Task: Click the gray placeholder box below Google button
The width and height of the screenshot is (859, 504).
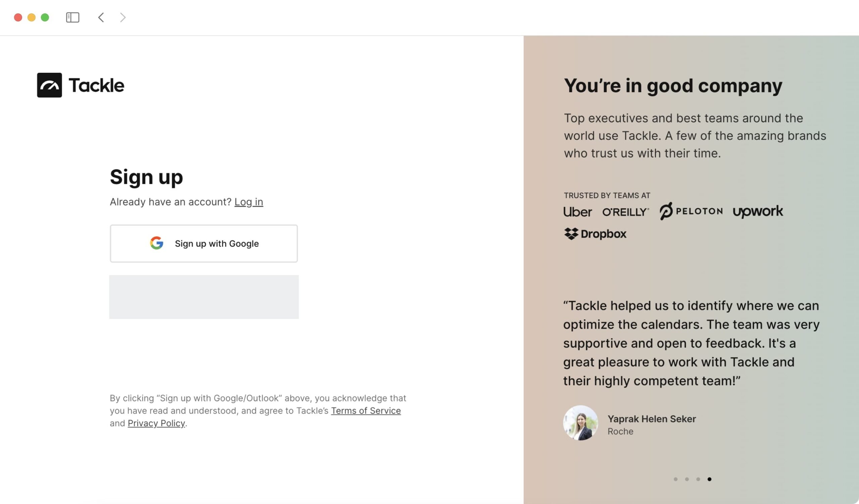Action: (x=204, y=297)
